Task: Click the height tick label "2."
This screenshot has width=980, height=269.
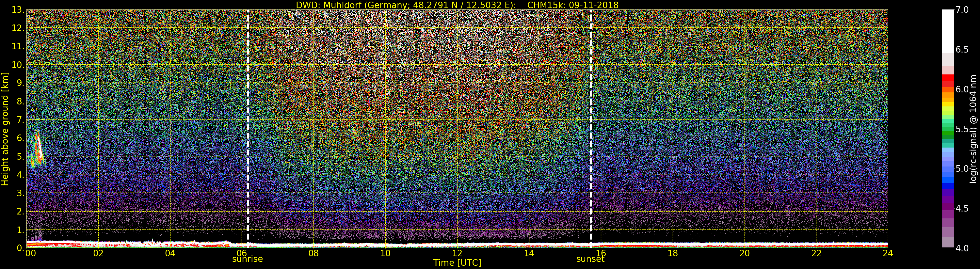Action: pyautogui.click(x=21, y=211)
